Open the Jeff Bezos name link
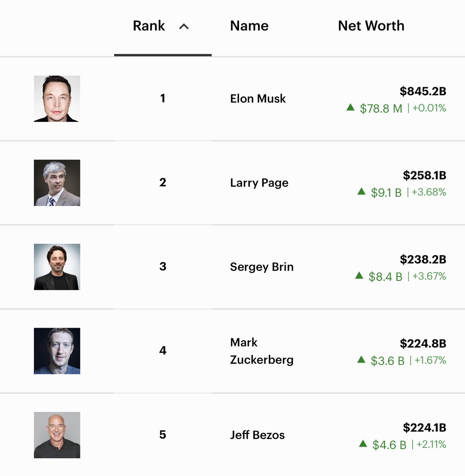This screenshot has height=476, width=465. coord(257,435)
